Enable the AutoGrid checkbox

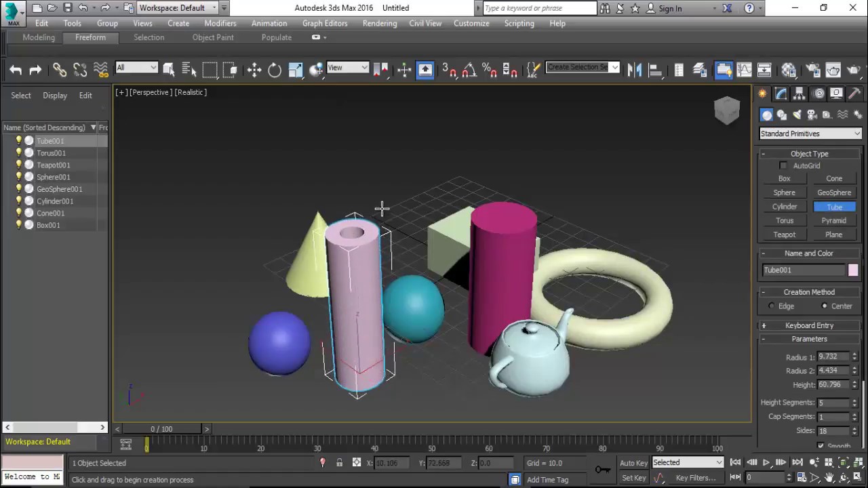click(783, 165)
